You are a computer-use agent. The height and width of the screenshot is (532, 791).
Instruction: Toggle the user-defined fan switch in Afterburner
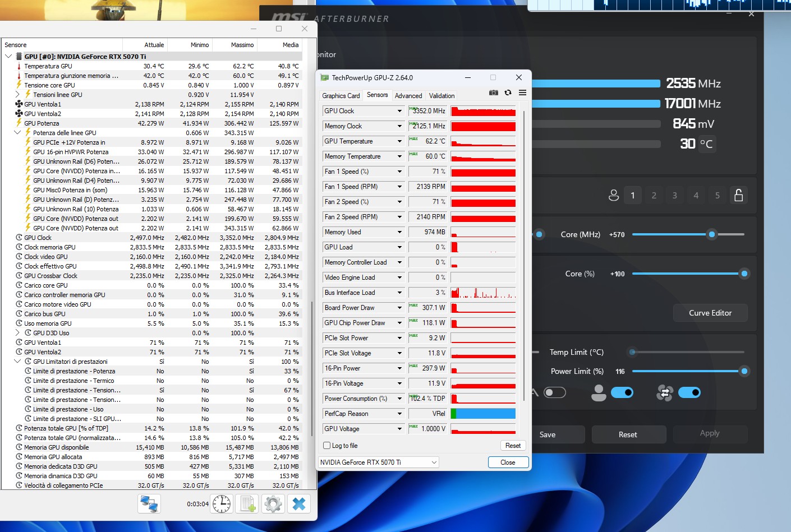point(622,392)
